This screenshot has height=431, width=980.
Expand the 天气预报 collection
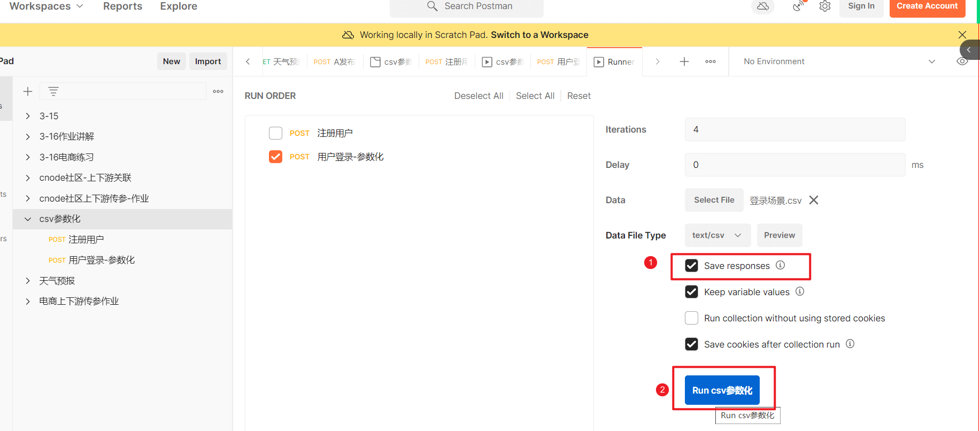point(28,281)
